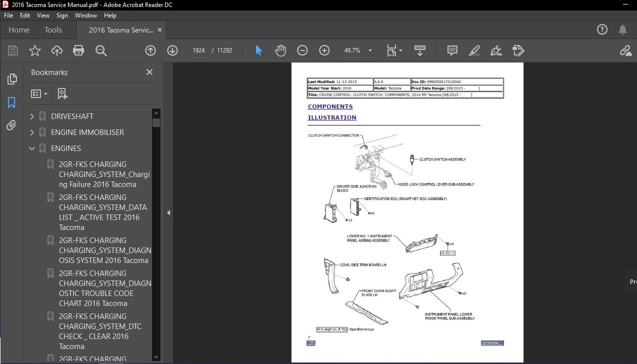Image resolution: width=637 pixels, height=364 pixels.
Task: Open the Attachments paperclip panel
Action: click(11, 125)
